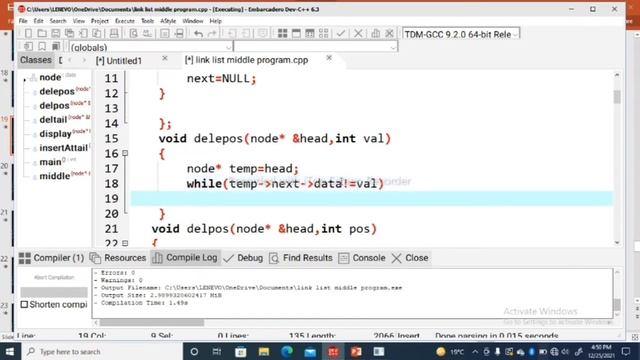Open the Find Results panel tab
The height and width of the screenshot is (360, 640).
301,258
